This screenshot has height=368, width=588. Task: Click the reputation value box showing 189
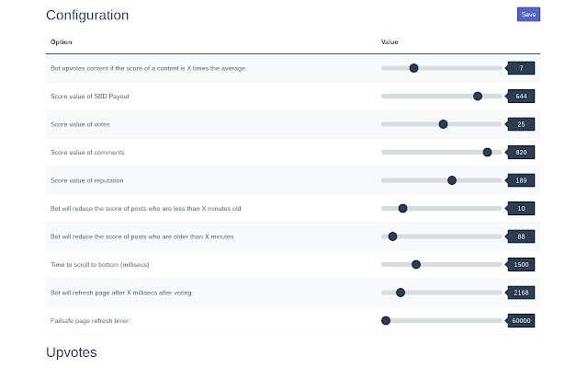[x=521, y=180]
